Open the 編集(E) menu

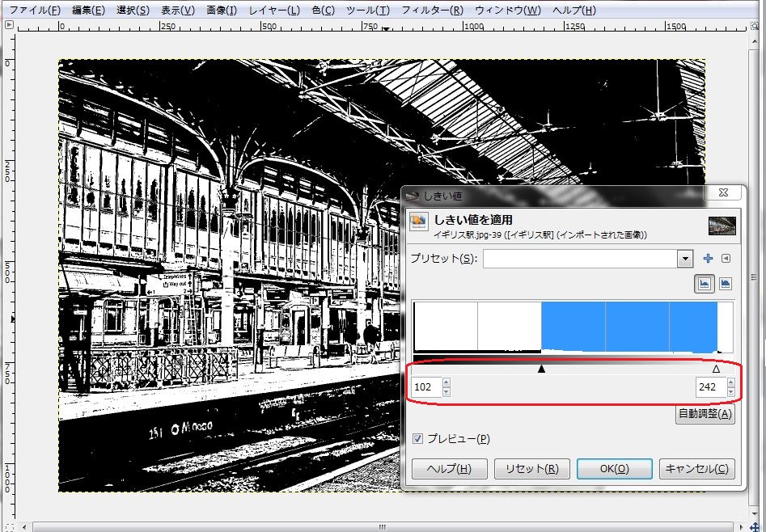[x=88, y=10]
